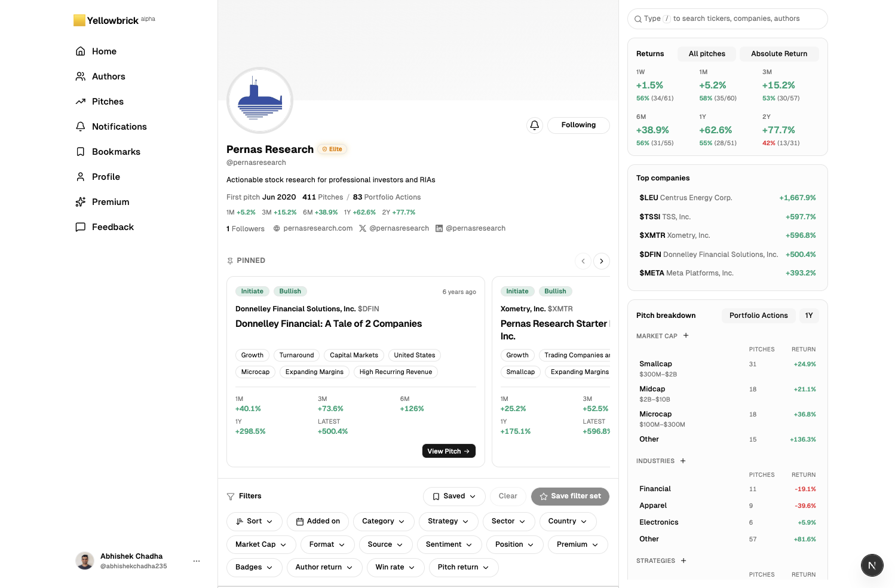Click the Capital Markets tag
The width and height of the screenshot is (895, 588).
(x=354, y=355)
